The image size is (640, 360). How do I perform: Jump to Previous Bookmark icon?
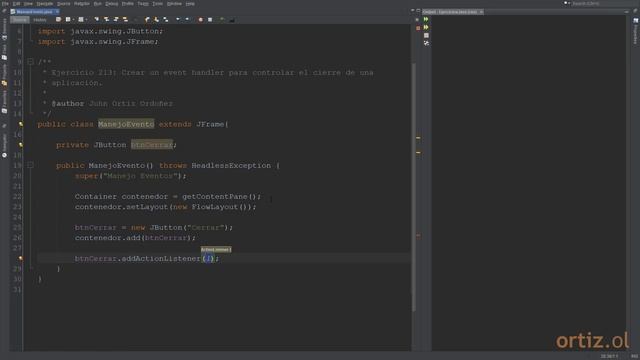coord(147,19)
